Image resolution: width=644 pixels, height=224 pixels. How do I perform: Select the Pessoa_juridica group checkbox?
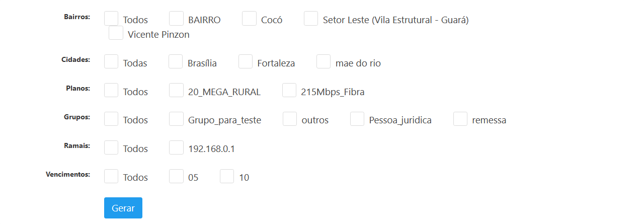357,119
